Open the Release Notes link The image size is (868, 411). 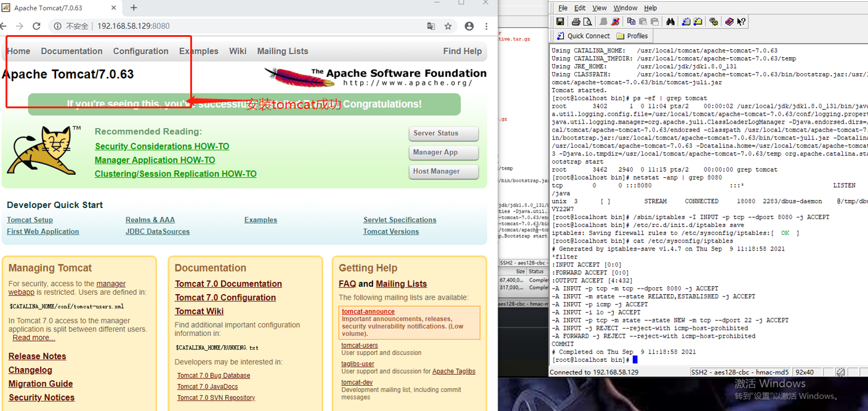[37, 356]
